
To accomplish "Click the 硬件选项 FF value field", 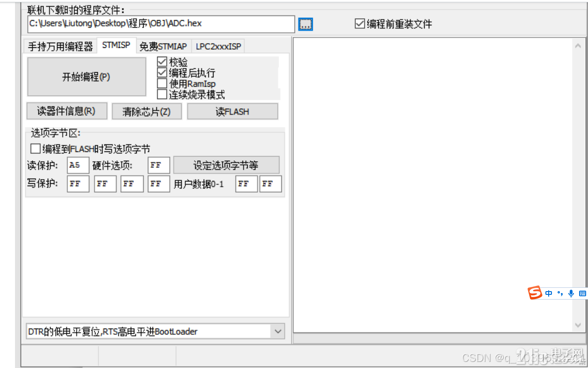I will [159, 165].
